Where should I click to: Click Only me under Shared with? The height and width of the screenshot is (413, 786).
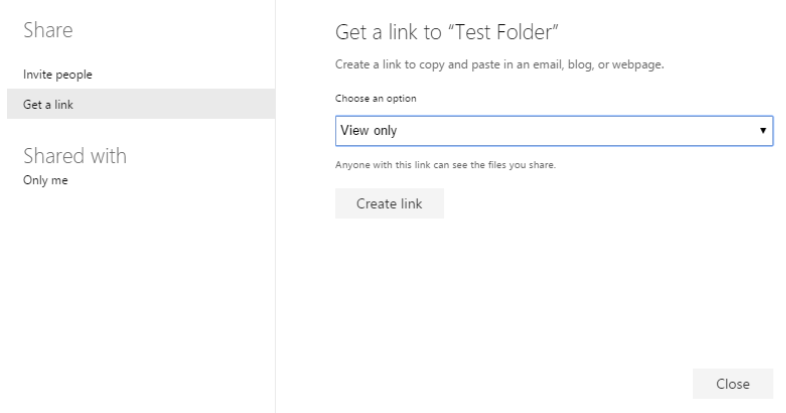pyautogui.click(x=46, y=180)
